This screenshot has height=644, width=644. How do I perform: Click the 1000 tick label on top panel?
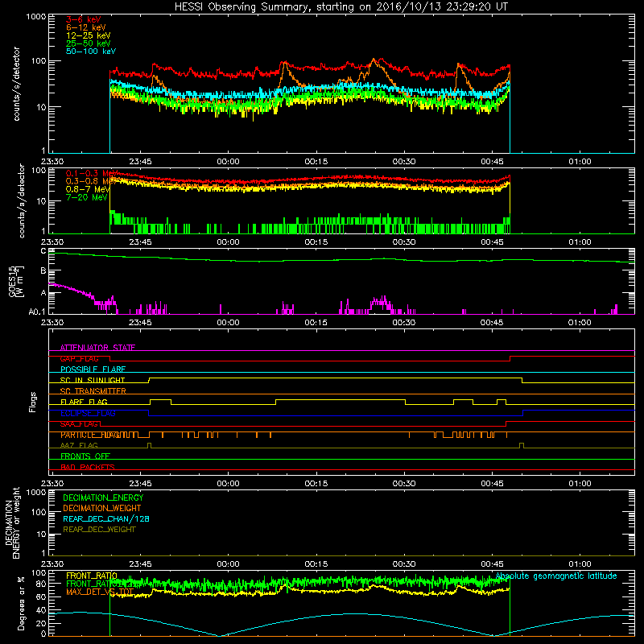pos(36,17)
